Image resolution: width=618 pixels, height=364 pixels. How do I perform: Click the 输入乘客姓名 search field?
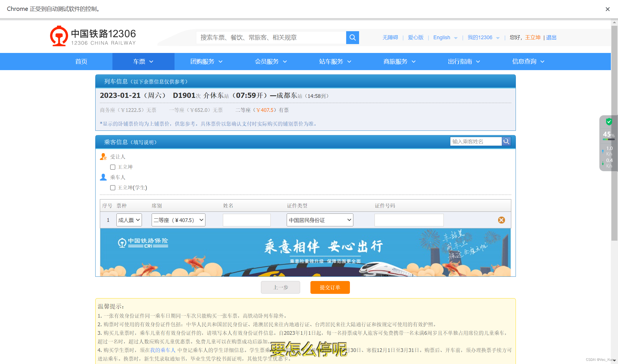pos(476,141)
